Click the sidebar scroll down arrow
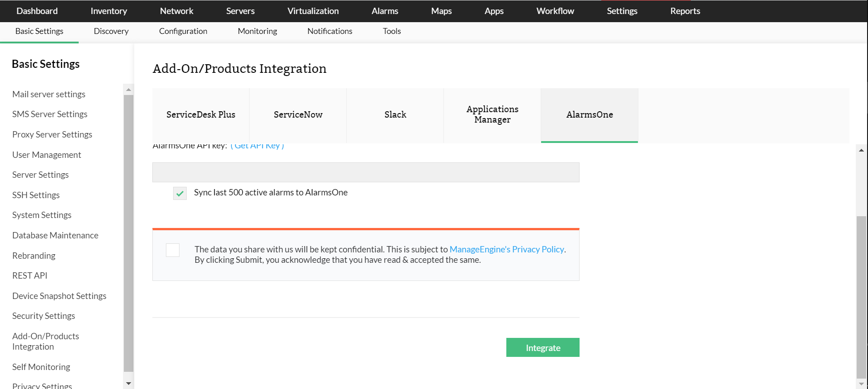Screen dimensions: 868x389 point(129,384)
